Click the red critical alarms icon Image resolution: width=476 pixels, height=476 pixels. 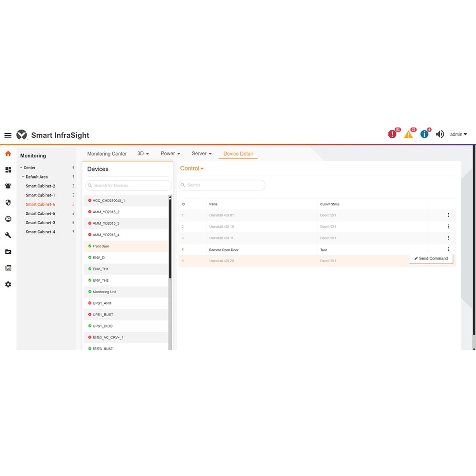[392, 134]
